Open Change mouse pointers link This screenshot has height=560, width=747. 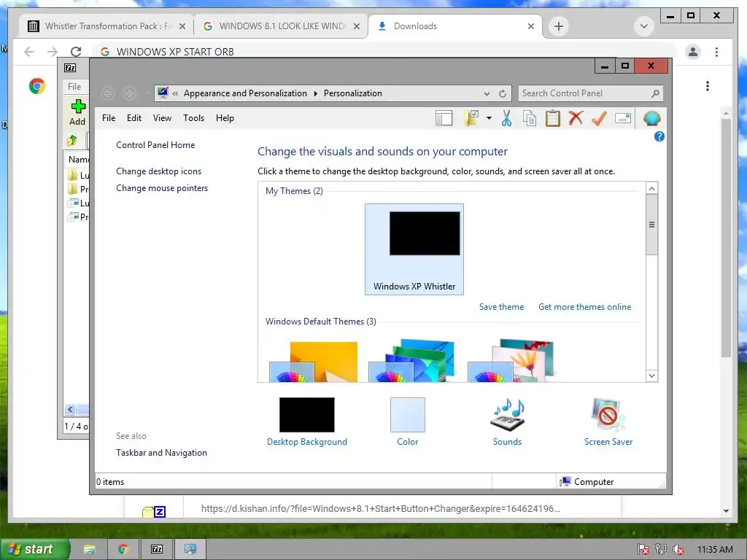(162, 188)
